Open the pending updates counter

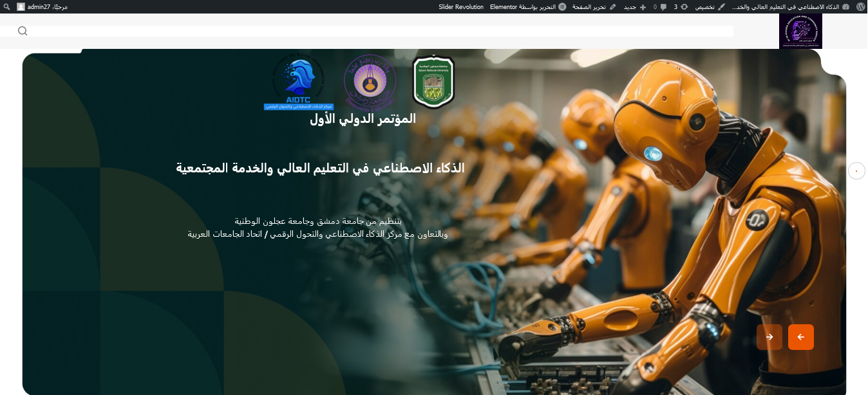[x=680, y=6]
